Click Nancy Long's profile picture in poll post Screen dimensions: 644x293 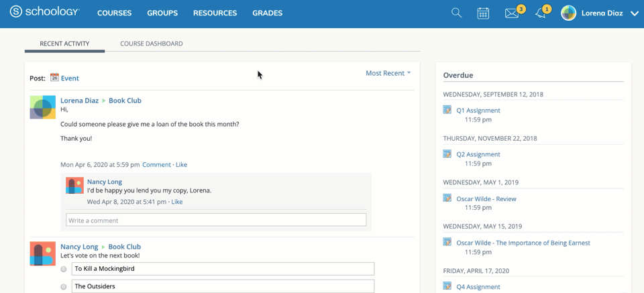(42, 254)
